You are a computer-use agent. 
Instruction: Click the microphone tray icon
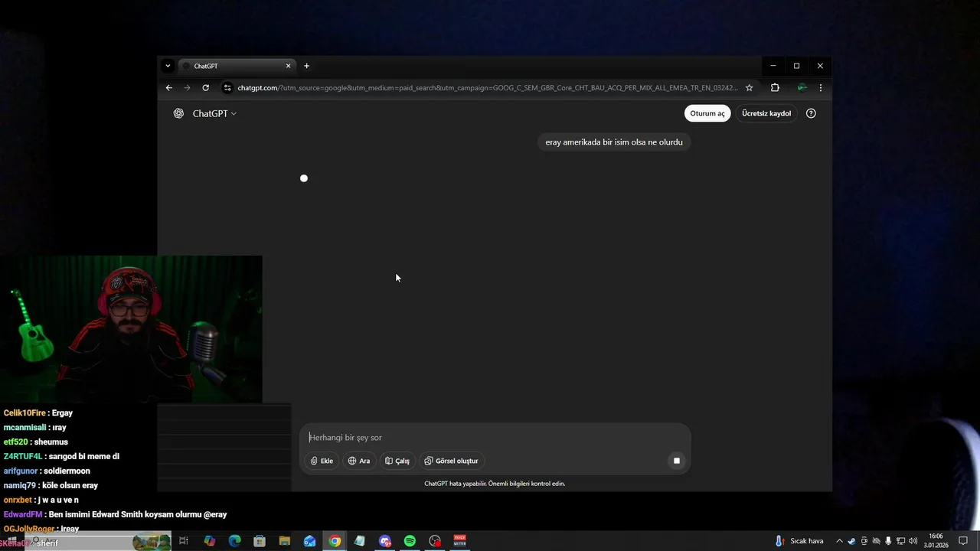[888, 541]
